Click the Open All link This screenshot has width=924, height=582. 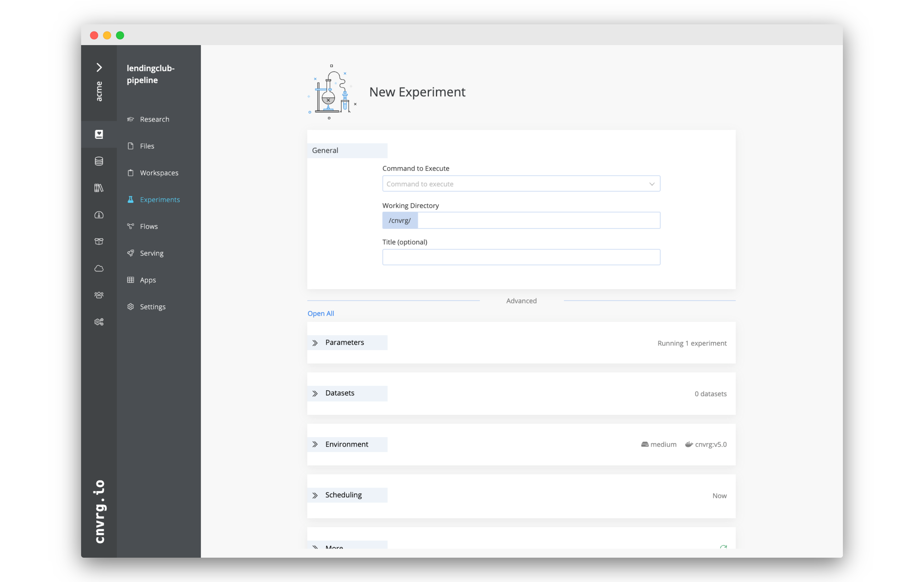tap(320, 313)
